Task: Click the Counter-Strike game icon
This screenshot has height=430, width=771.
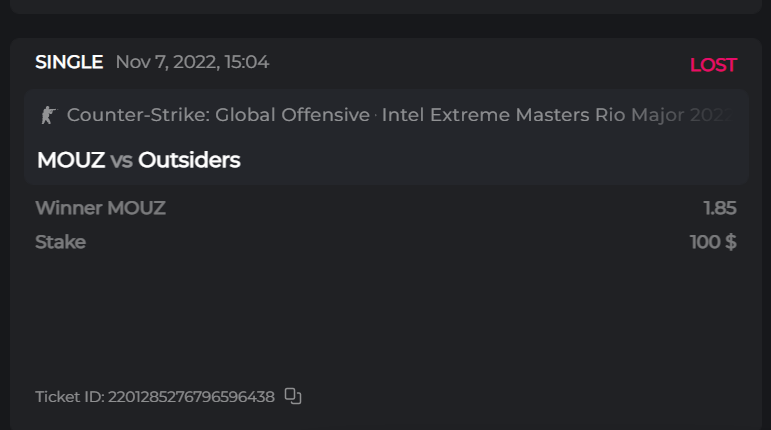Action: pyautogui.click(x=46, y=115)
